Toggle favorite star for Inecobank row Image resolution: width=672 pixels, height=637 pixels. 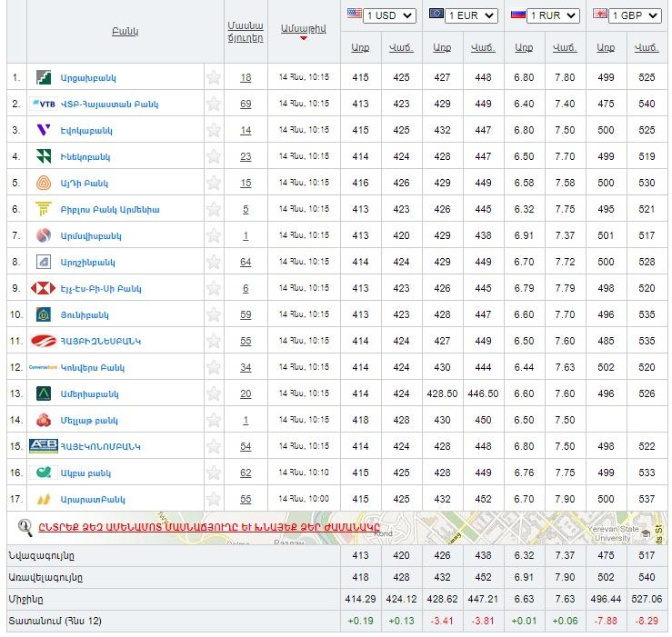[214, 157]
